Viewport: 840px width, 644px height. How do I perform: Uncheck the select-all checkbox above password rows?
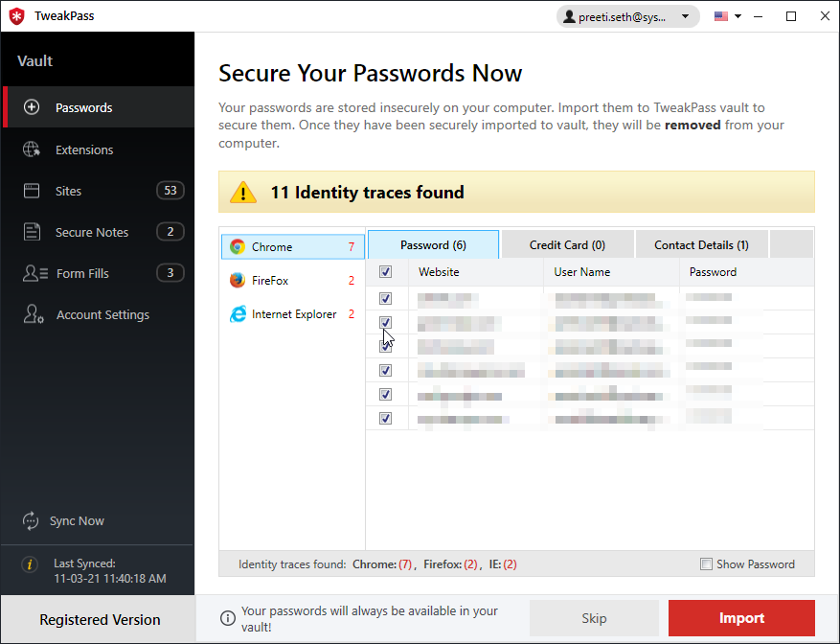tap(385, 271)
